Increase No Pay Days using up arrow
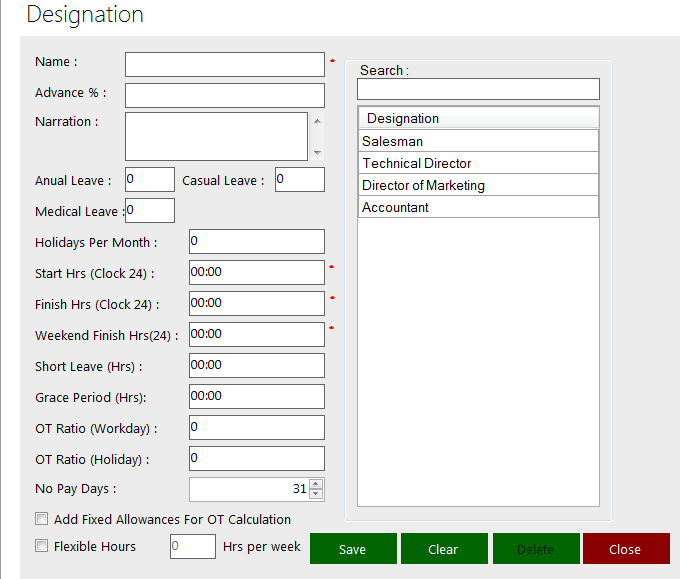This screenshot has width=699, height=579. (316, 484)
